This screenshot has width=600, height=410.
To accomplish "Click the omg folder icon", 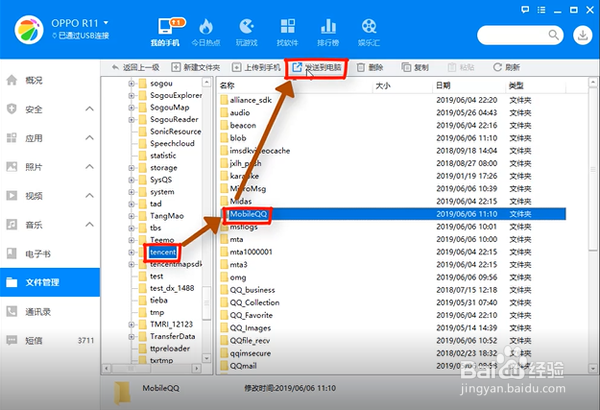I will (224, 277).
